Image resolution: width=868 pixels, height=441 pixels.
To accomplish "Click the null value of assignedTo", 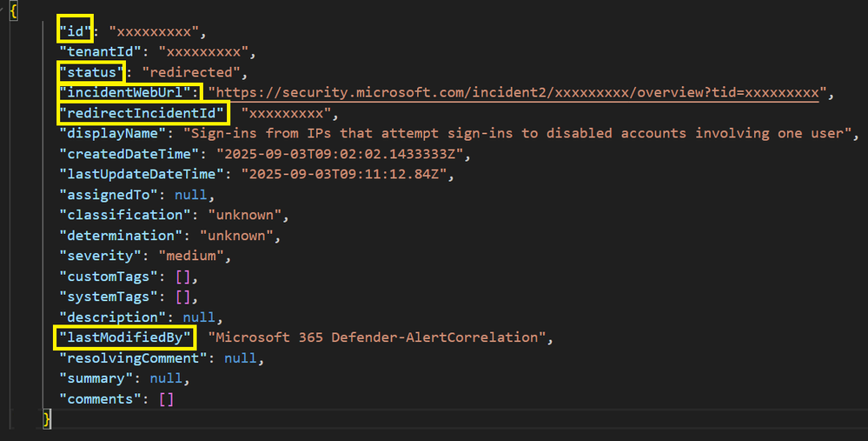I will (x=191, y=195).
